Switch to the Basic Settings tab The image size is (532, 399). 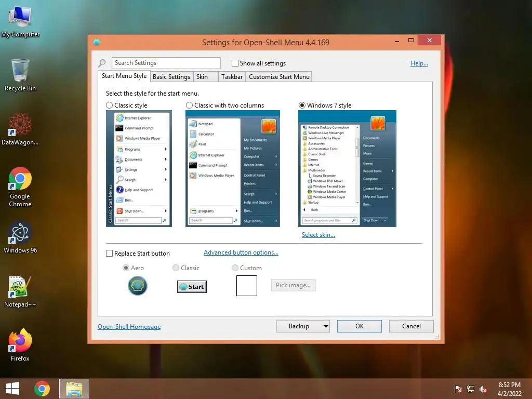(171, 77)
